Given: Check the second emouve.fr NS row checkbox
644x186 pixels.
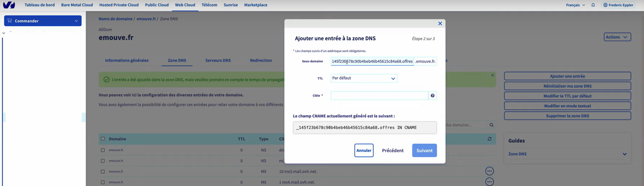Looking at the screenshot, I should pos(103,161).
